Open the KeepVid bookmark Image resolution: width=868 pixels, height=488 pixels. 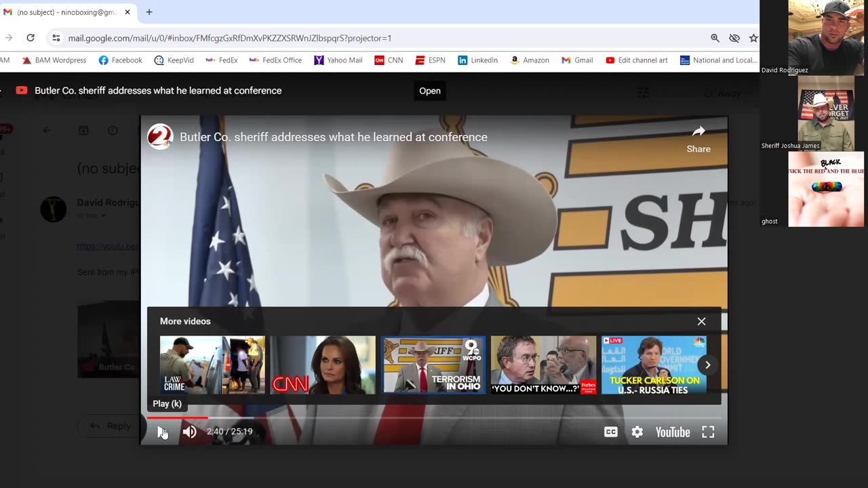click(x=174, y=60)
